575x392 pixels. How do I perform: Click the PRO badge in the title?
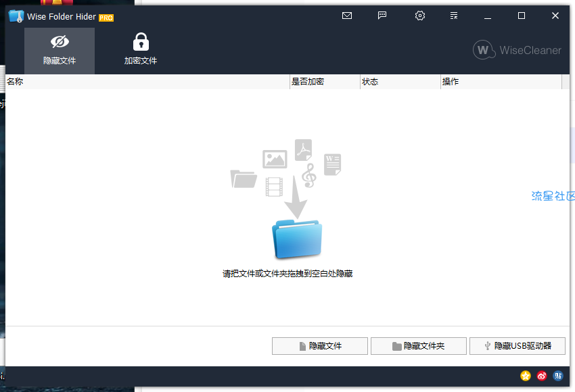(106, 18)
